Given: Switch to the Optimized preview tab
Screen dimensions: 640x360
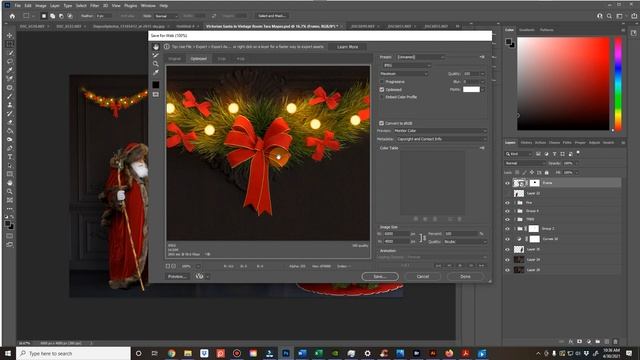Looking at the screenshot, I should [199, 59].
